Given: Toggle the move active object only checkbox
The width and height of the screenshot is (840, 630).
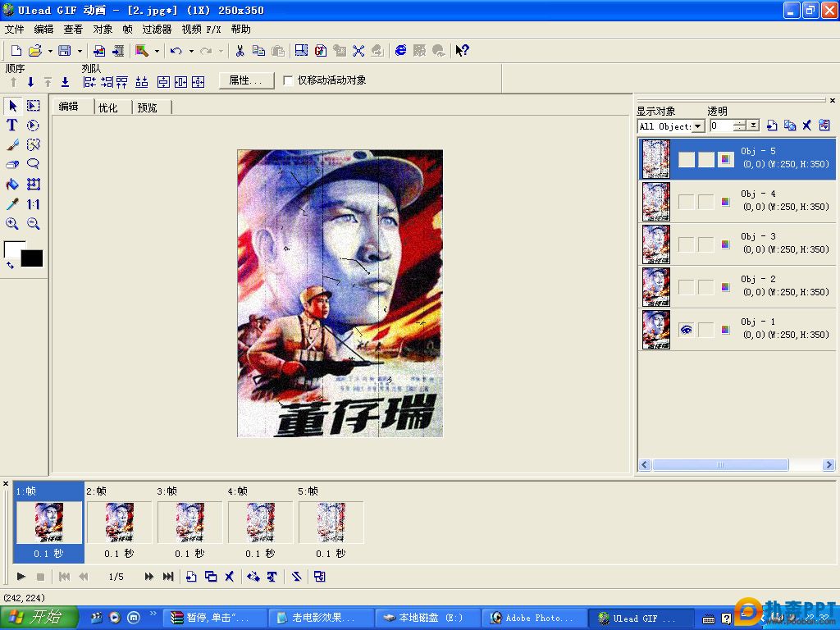Looking at the screenshot, I should tap(288, 80).
